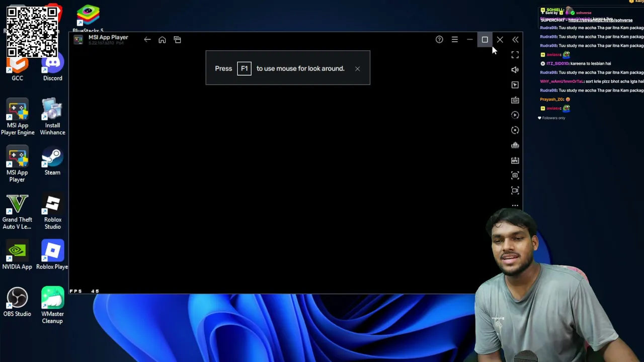Click the Prayash_ZG username in chat
This screenshot has width=644, height=362.
[x=551, y=100]
